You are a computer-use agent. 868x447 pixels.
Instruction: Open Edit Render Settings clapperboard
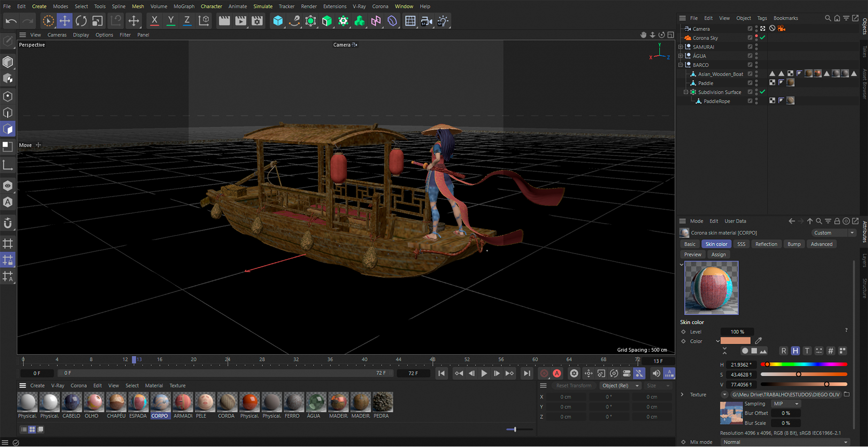point(257,21)
